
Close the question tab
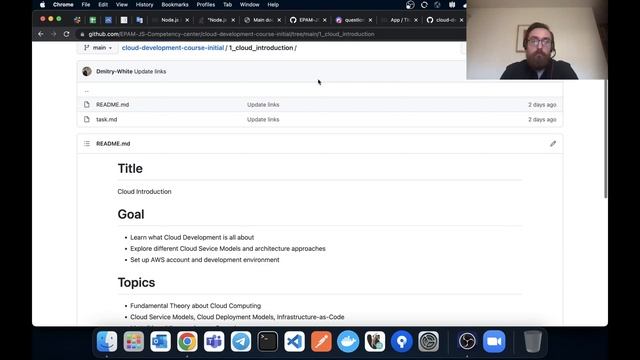coord(370,20)
